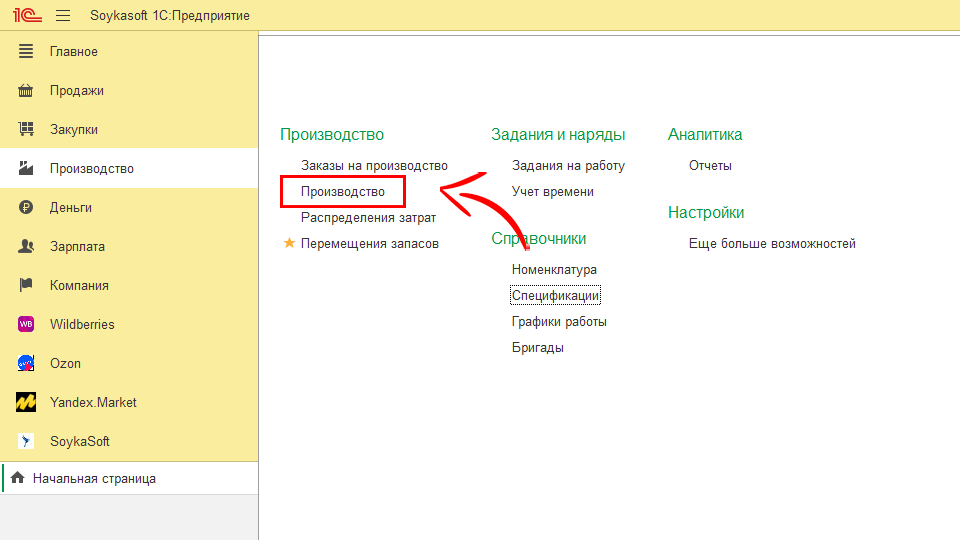
Task: Click the 1C logo icon
Action: pyautogui.click(x=25, y=15)
